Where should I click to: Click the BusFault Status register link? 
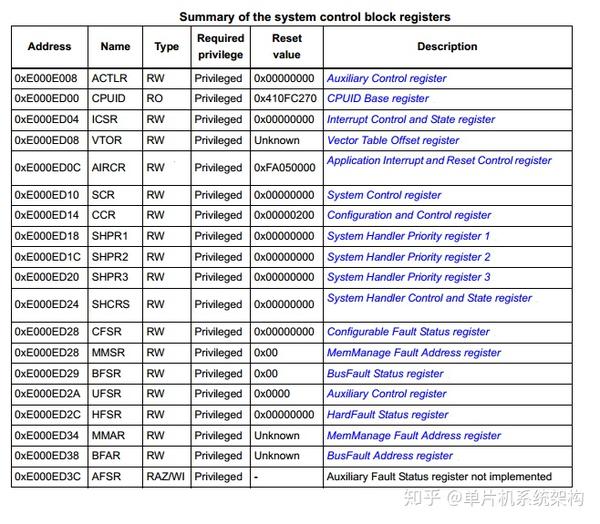[x=390, y=373]
